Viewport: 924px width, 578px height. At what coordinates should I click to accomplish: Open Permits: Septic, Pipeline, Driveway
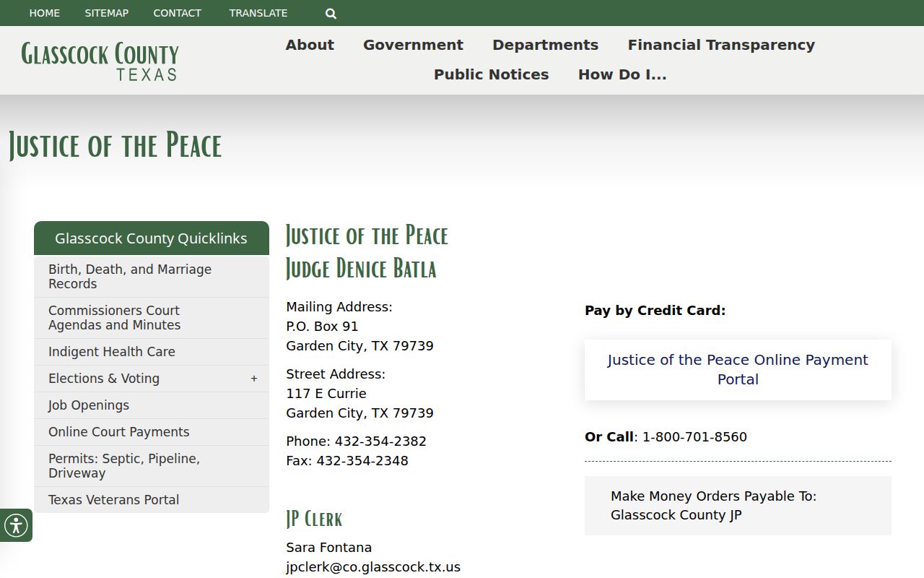point(152,466)
